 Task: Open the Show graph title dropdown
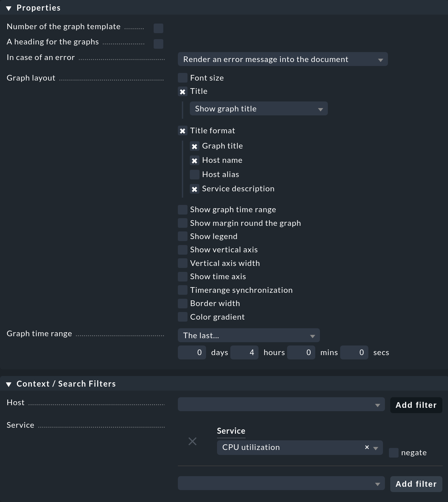point(259,108)
